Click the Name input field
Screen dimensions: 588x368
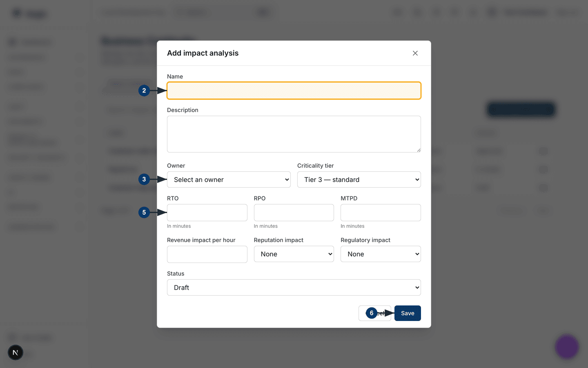coord(294,90)
